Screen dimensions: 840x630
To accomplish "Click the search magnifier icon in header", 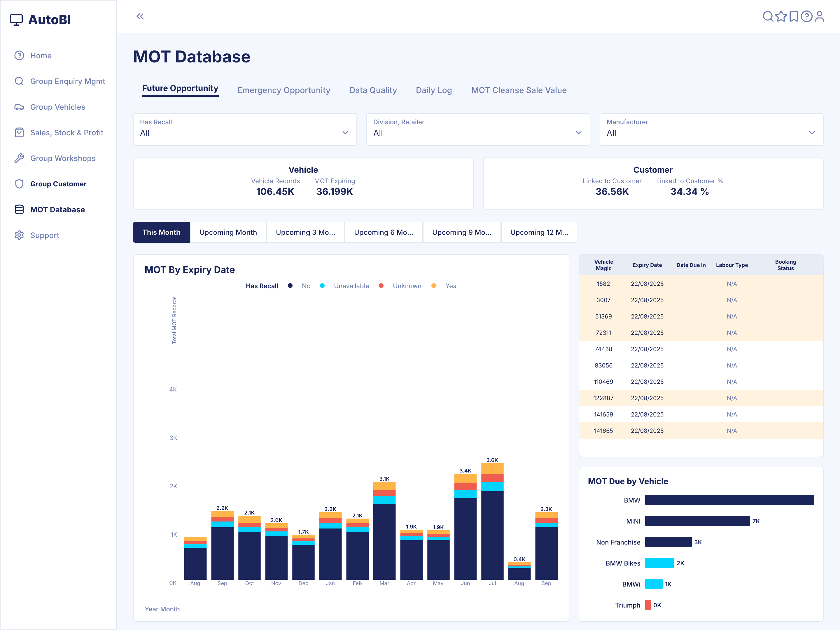I will (x=768, y=16).
